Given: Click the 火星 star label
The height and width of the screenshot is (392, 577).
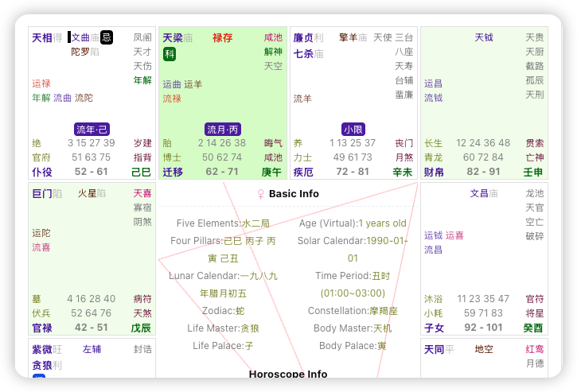Looking at the screenshot, I should [x=87, y=193].
